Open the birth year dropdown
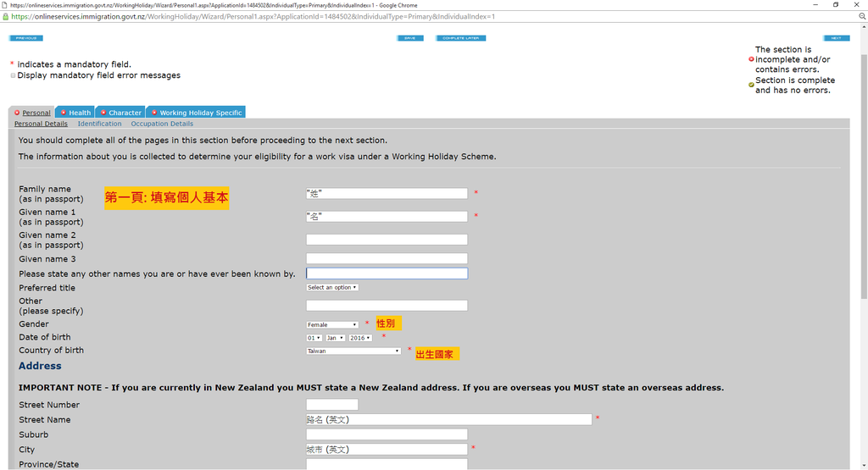The height and width of the screenshot is (470, 868). tap(359, 338)
